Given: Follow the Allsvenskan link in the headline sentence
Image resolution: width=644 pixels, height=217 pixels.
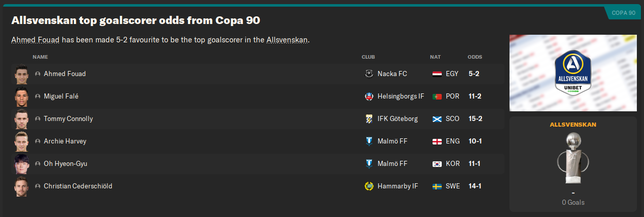Looking at the screenshot, I should click(x=287, y=39).
